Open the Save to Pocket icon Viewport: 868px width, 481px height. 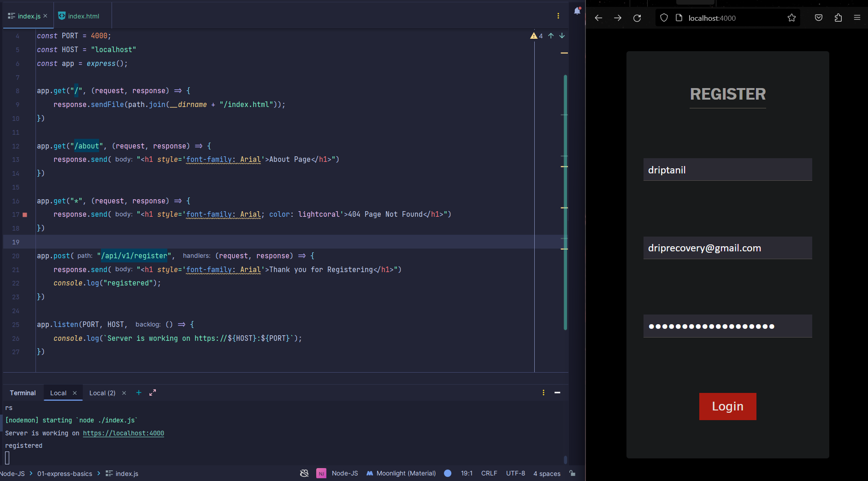819,18
